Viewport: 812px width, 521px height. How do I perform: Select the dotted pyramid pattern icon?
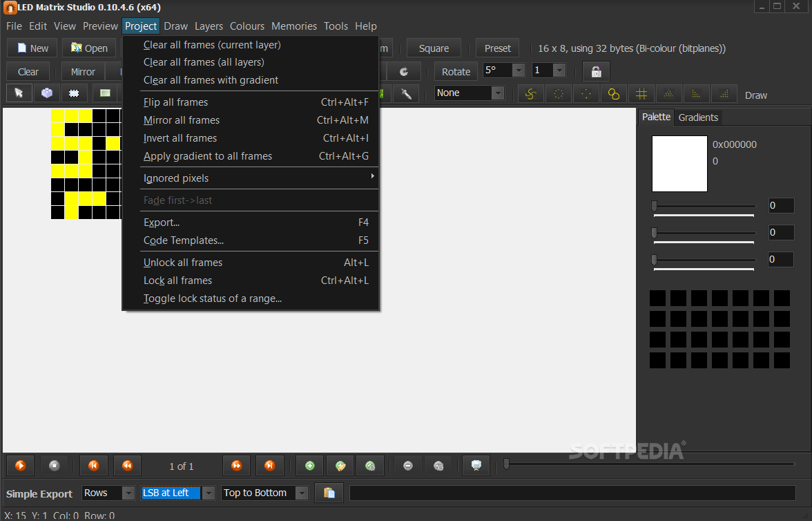point(668,94)
